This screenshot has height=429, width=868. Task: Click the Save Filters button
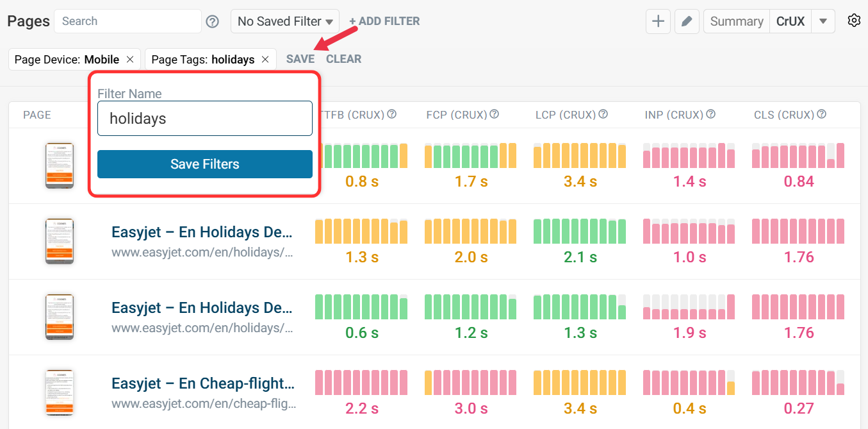(204, 164)
